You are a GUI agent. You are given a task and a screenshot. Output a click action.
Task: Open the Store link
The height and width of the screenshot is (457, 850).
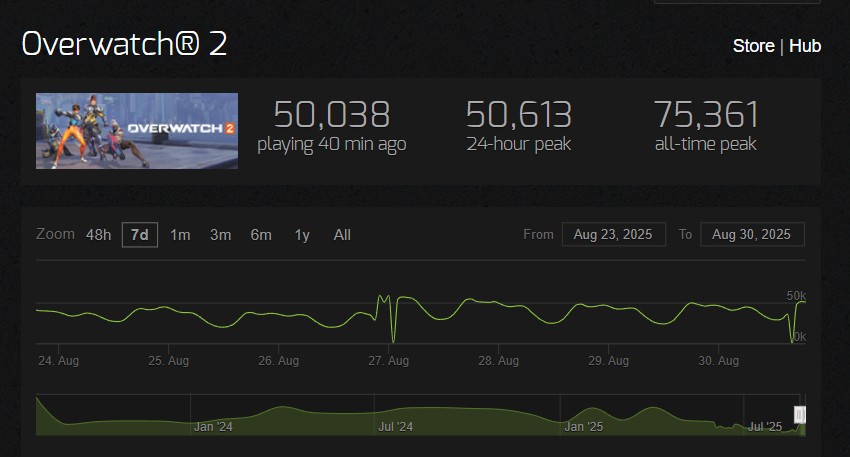(x=754, y=46)
